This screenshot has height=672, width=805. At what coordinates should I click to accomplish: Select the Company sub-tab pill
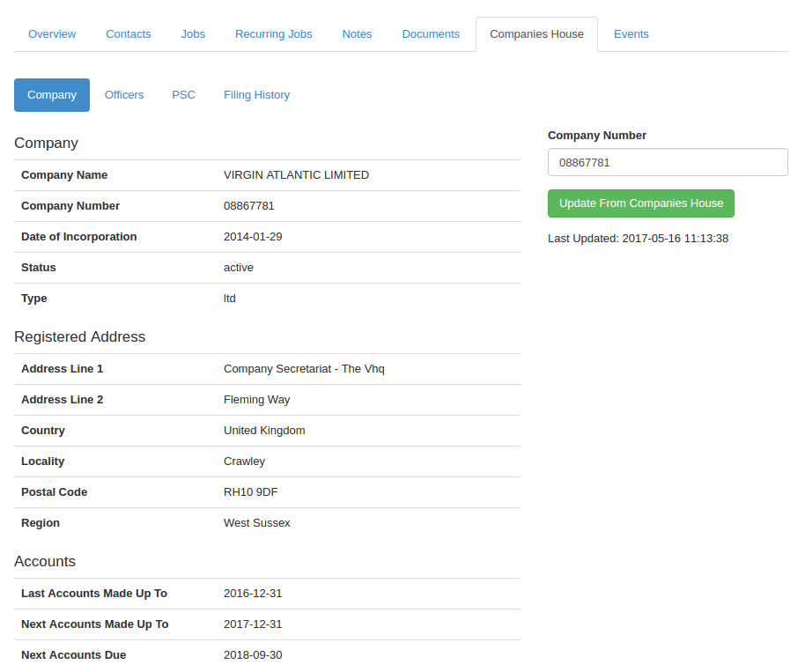(52, 95)
